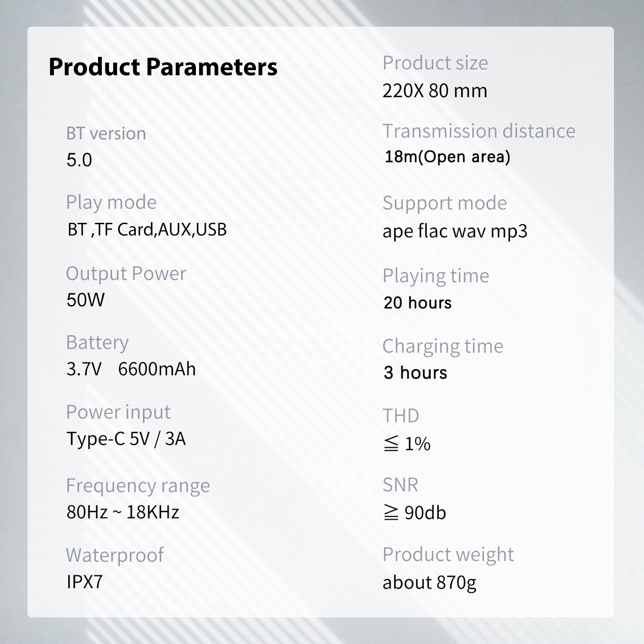Select the Power input label
Viewport: 644px width, 644px height.
click(118, 412)
